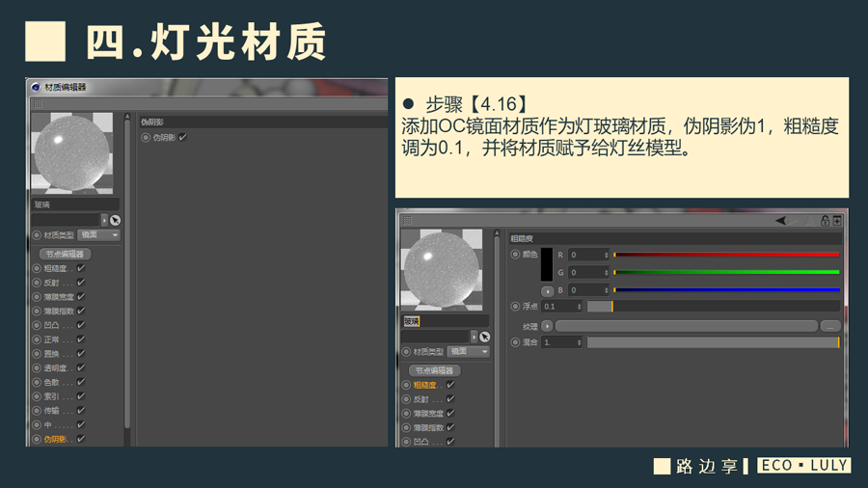Toggle 反射 channel checkbox in left editor
Viewport: 868px width, 488px height.
tap(81, 283)
